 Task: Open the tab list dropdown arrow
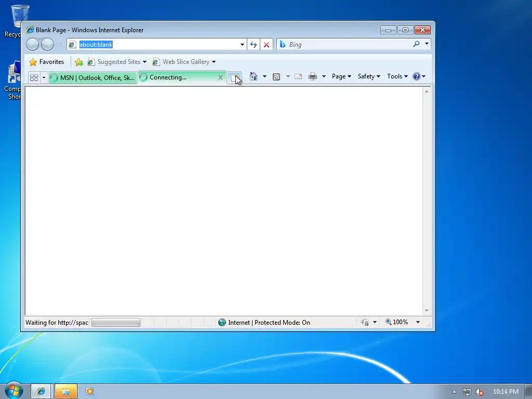click(44, 78)
